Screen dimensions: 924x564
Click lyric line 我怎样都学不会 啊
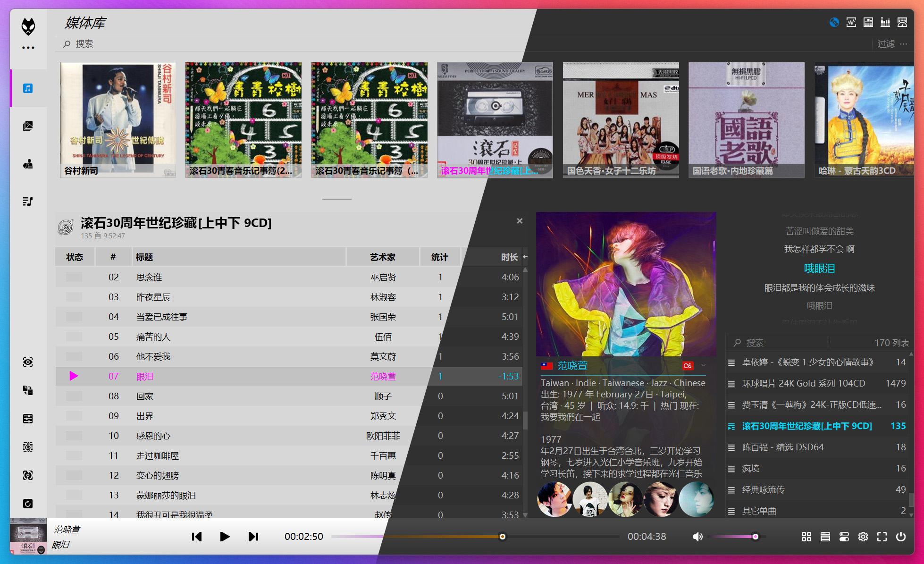(819, 249)
